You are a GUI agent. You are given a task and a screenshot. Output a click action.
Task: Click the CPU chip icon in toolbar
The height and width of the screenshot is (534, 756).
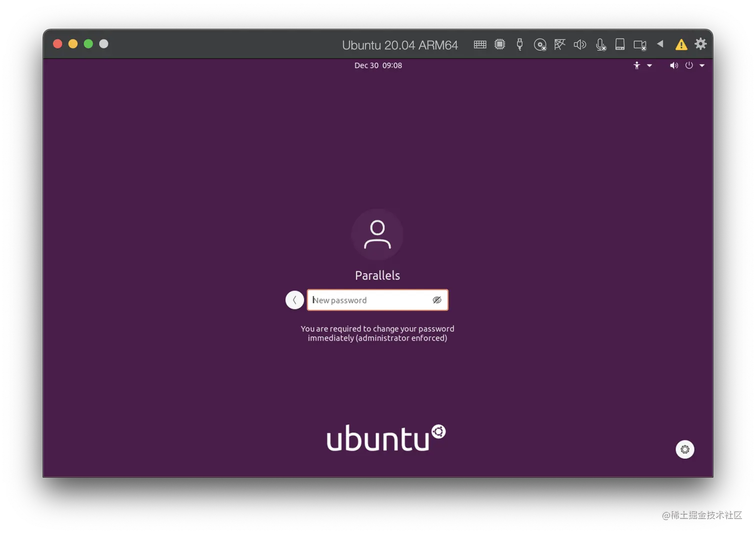(499, 44)
